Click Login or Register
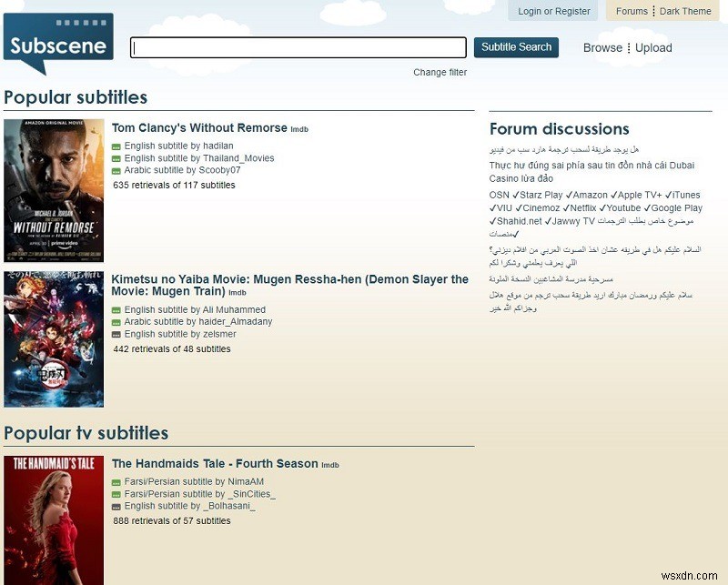This screenshot has width=728, height=585. tap(553, 11)
